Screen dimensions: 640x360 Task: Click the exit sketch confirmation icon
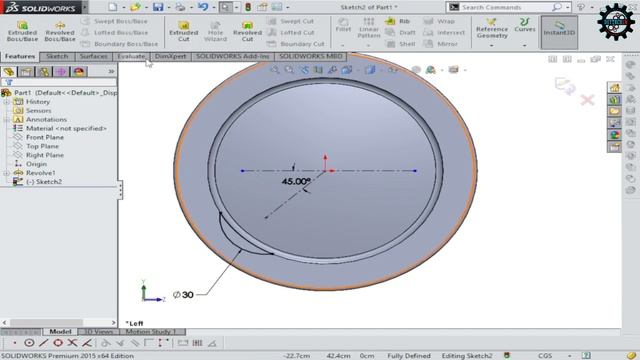(565, 86)
